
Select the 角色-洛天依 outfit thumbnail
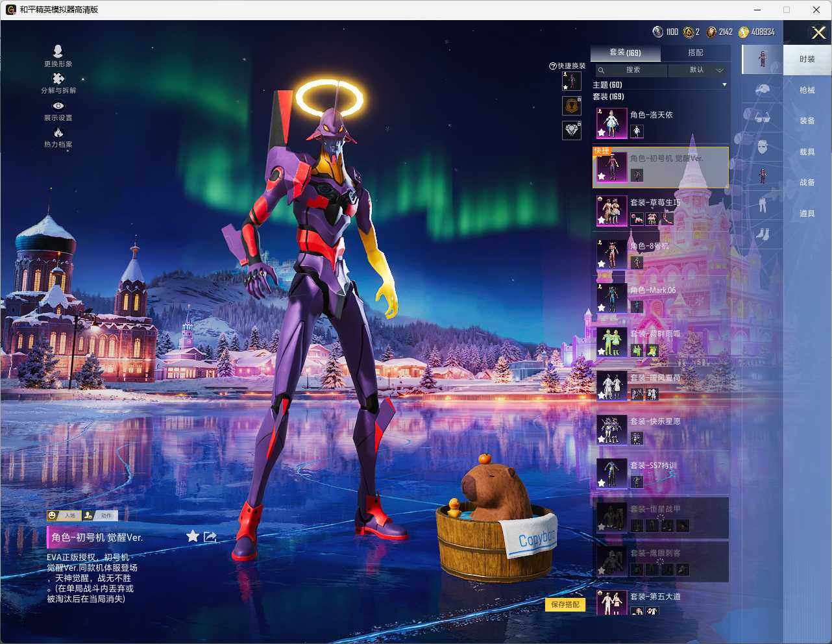[x=611, y=123]
